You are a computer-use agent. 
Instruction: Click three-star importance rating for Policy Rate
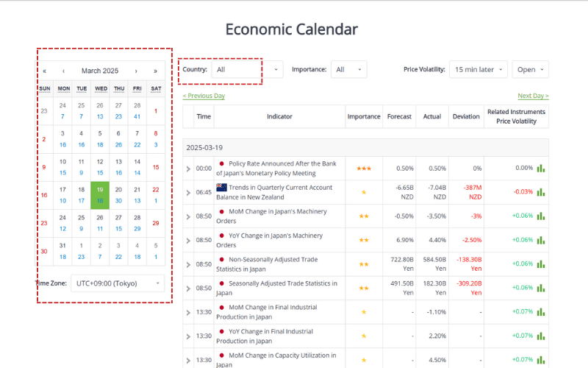pos(363,169)
